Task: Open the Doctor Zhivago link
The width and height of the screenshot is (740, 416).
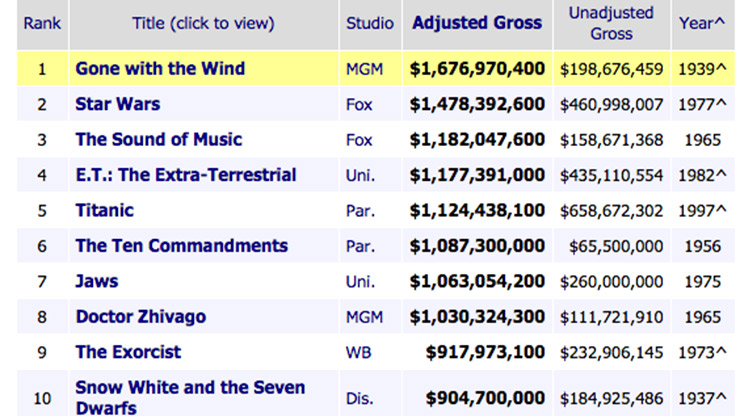Action: click(140, 316)
